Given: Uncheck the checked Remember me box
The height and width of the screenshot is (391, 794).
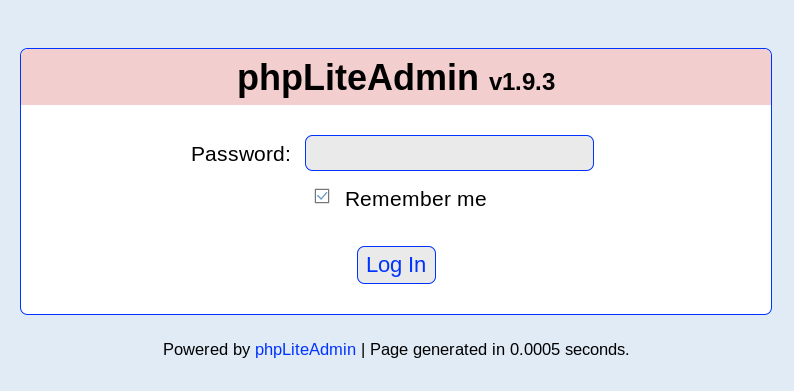Looking at the screenshot, I should click(x=322, y=196).
